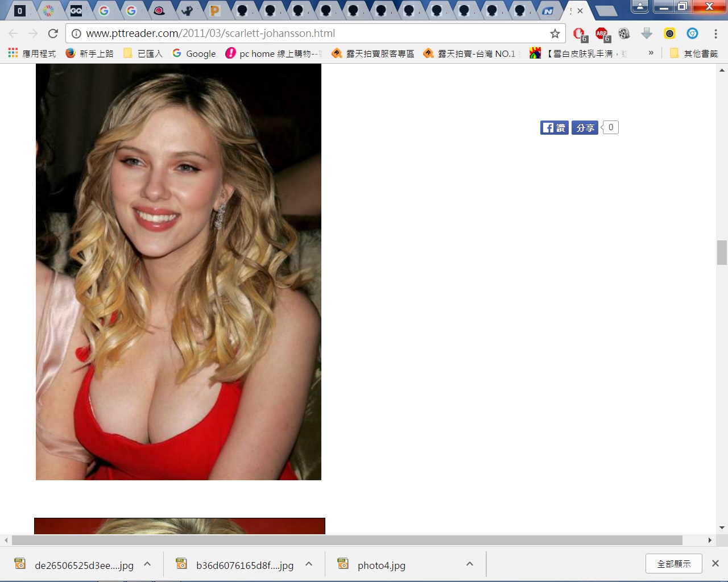Open a new tab
The height and width of the screenshot is (582, 728).
point(606,11)
